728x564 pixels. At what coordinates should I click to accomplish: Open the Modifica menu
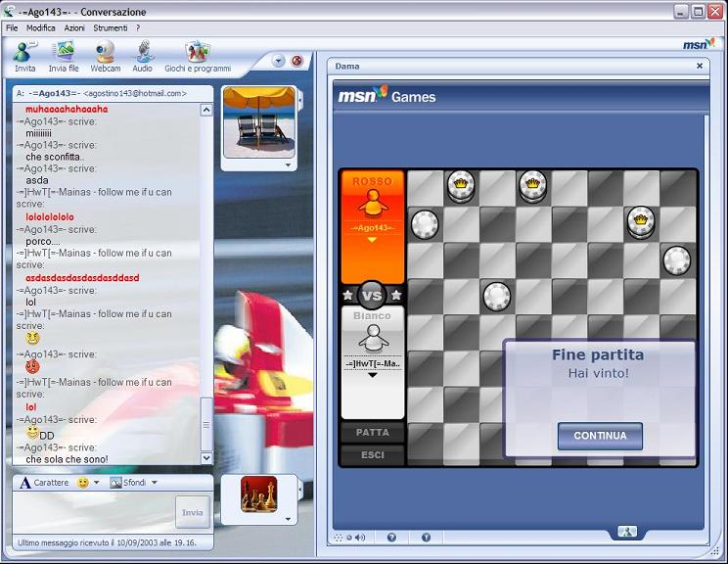[x=40, y=27]
